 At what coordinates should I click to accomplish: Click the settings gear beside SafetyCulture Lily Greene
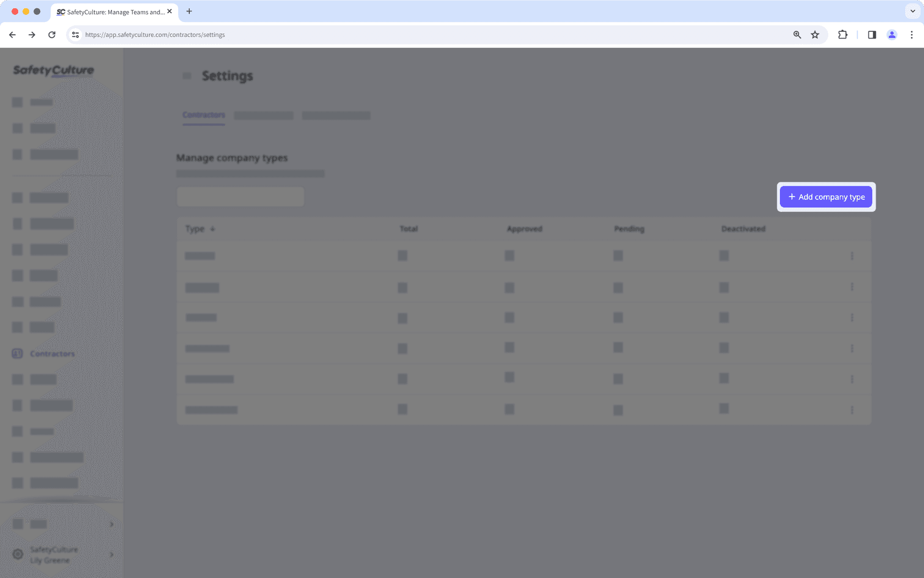click(17, 554)
